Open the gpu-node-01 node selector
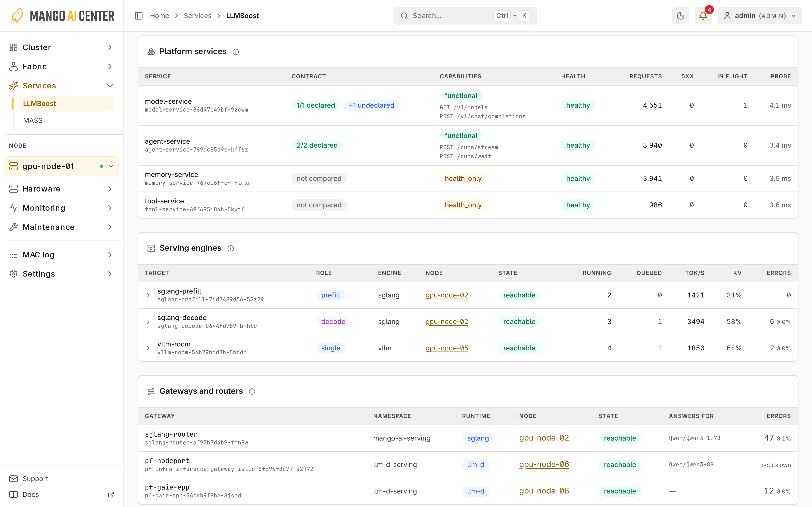This screenshot has width=812, height=507. tap(62, 166)
